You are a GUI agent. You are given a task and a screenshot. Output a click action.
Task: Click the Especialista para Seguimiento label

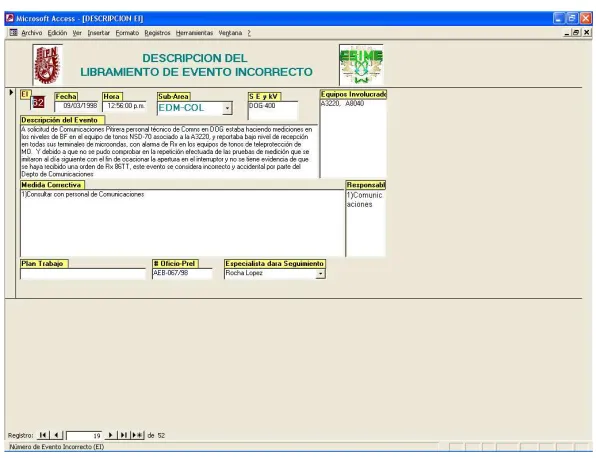coord(274,264)
